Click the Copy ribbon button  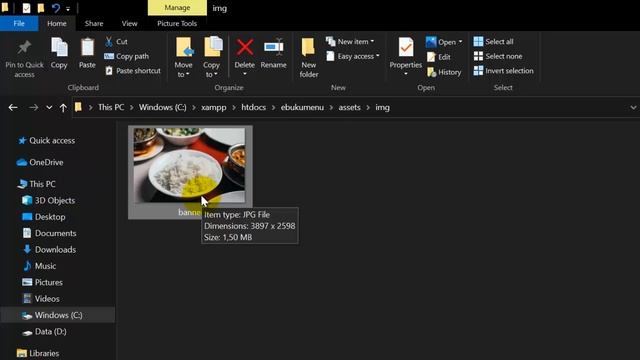tap(59, 53)
